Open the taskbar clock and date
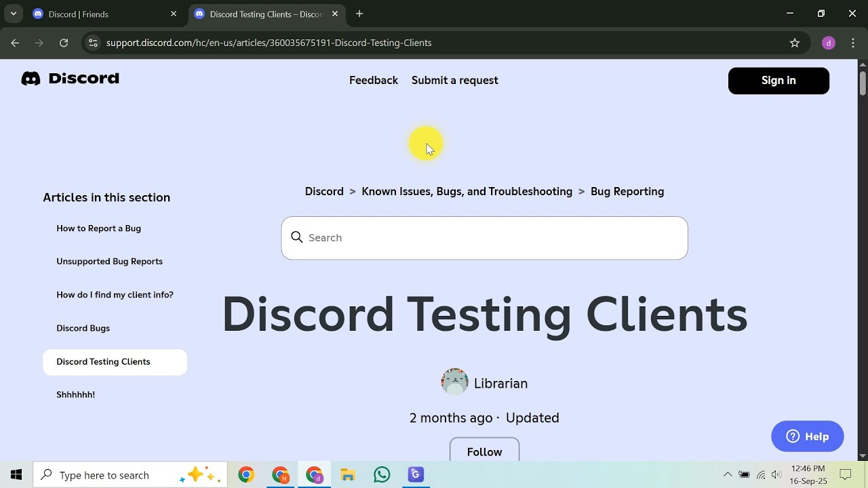The width and height of the screenshot is (868, 488). click(808, 475)
